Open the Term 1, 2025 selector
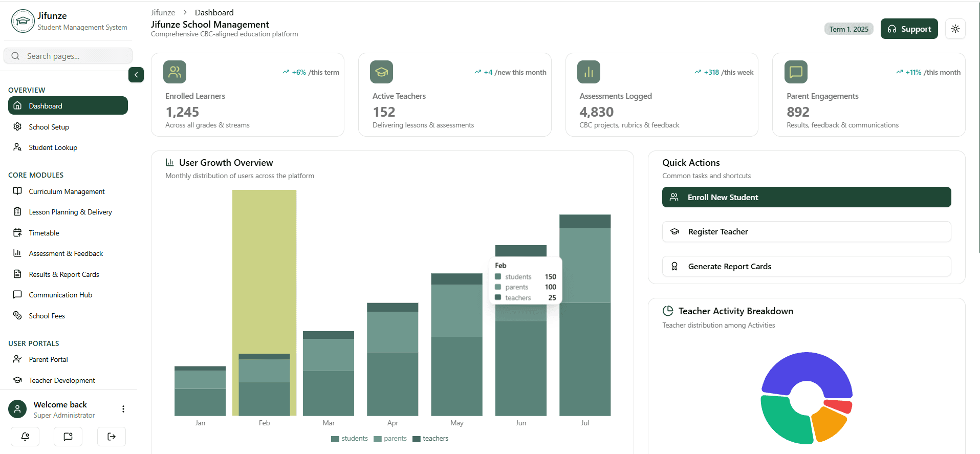980x454 pixels. pos(848,29)
